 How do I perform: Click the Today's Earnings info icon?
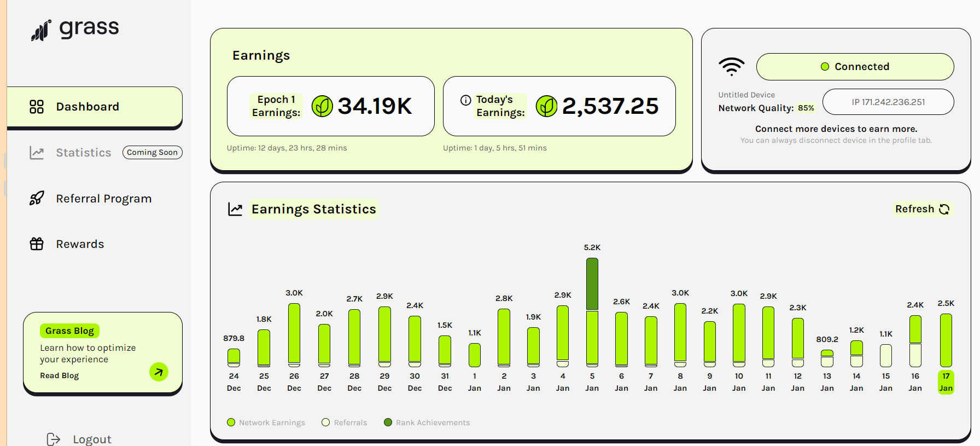tap(466, 100)
